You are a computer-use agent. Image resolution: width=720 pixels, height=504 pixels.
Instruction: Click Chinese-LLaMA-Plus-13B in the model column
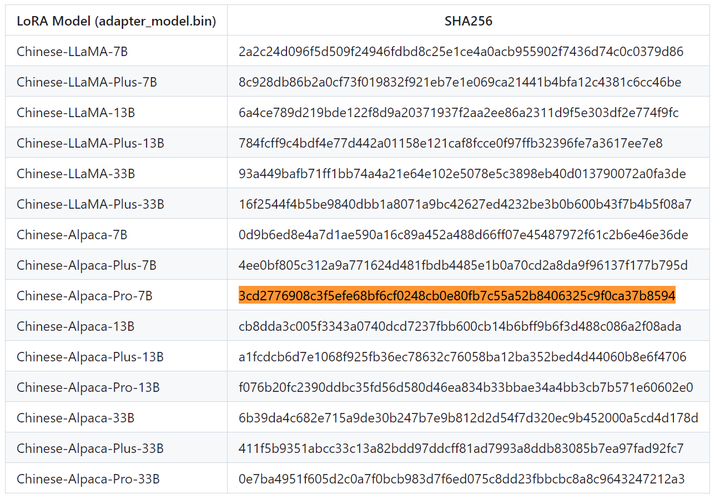(x=90, y=143)
